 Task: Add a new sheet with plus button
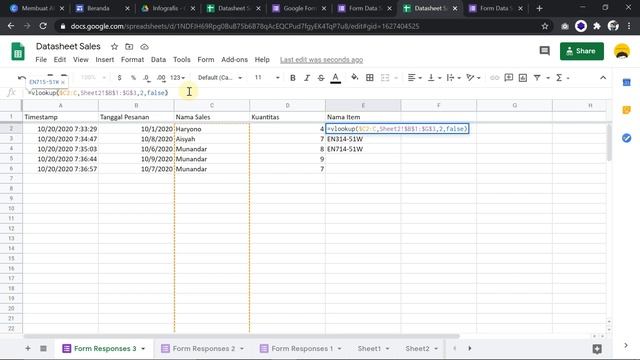pyautogui.click(x=28, y=349)
